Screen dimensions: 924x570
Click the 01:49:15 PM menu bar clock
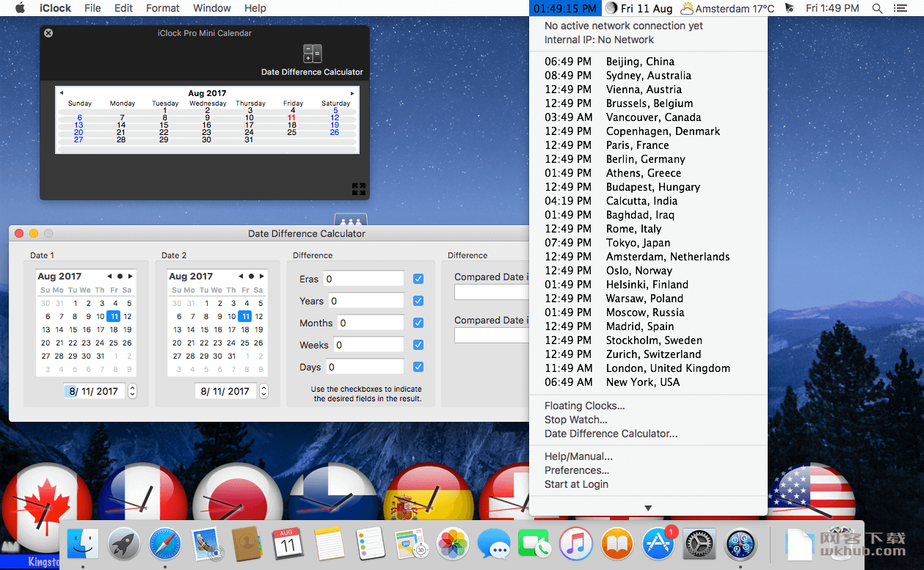tap(565, 8)
